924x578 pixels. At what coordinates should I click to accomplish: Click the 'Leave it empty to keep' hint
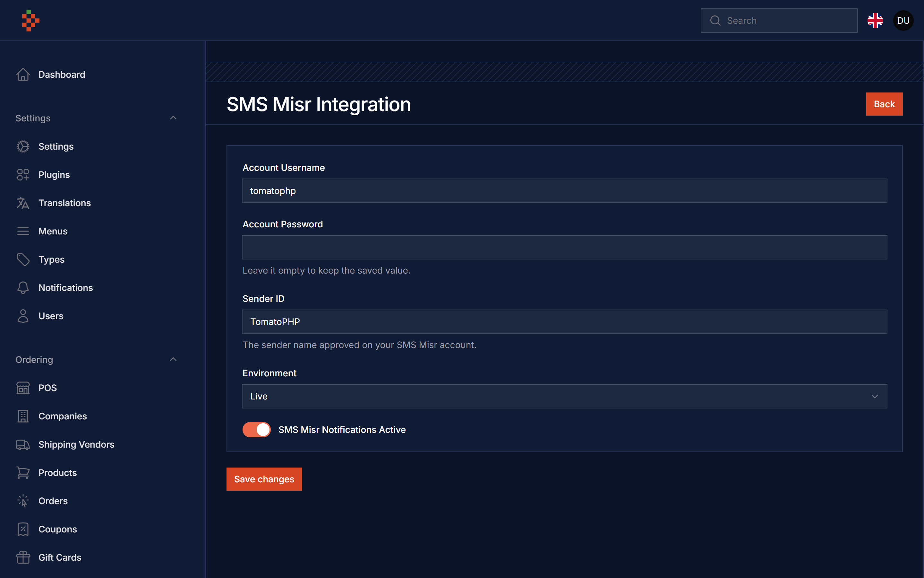(327, 271)
